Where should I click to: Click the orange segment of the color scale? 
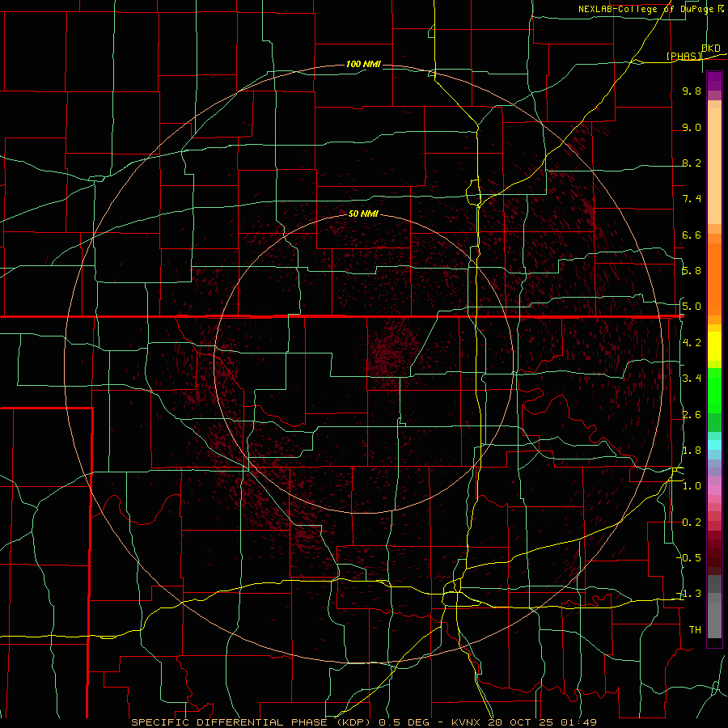[x=714, y=278]
